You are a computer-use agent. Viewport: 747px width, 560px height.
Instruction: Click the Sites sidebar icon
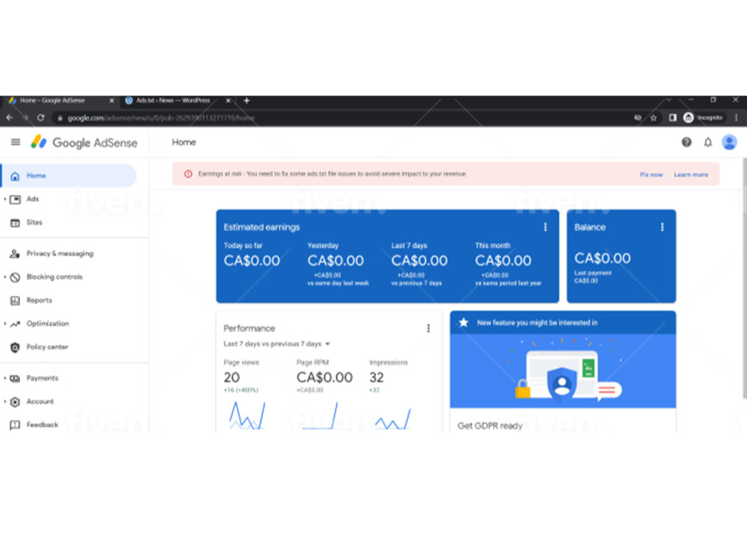pyautogui.click(x=15, y=223)
